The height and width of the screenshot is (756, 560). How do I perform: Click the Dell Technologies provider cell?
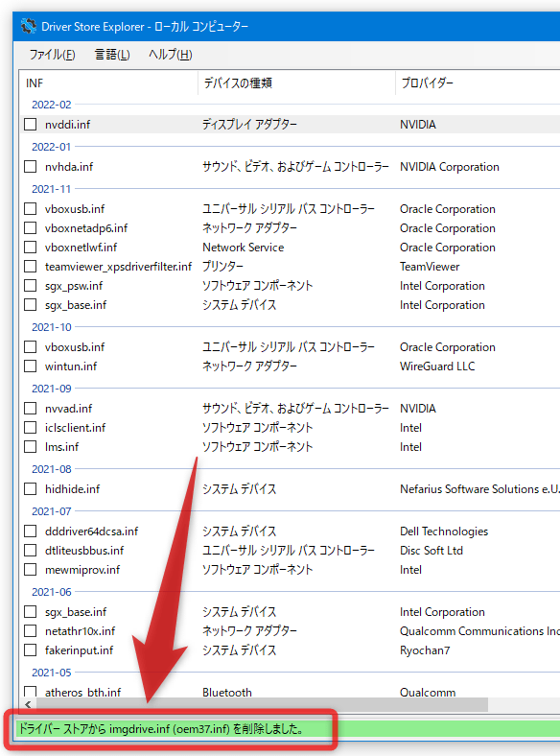pos(444,532)
